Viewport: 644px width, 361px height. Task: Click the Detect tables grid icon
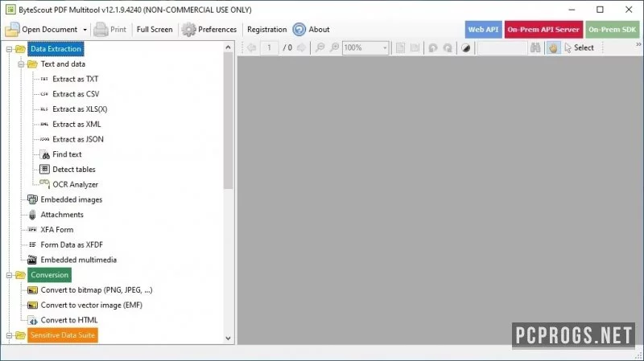point(44,169)
